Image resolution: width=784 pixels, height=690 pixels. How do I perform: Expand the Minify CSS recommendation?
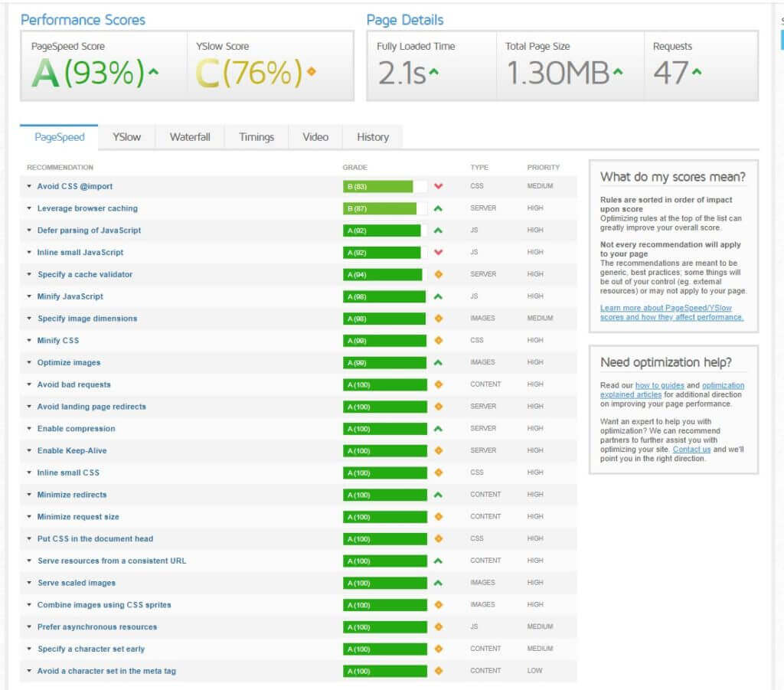click(58, 341)
